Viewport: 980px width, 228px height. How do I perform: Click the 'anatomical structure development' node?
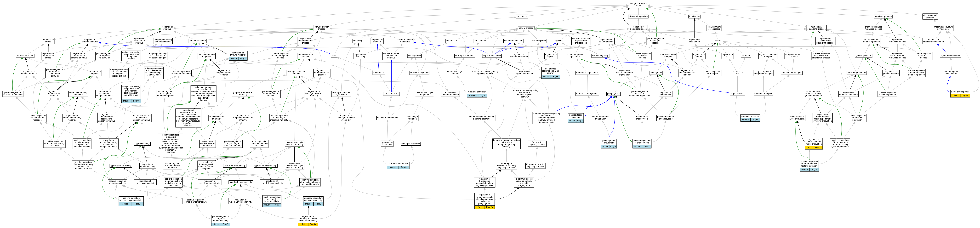coord(943,28)
